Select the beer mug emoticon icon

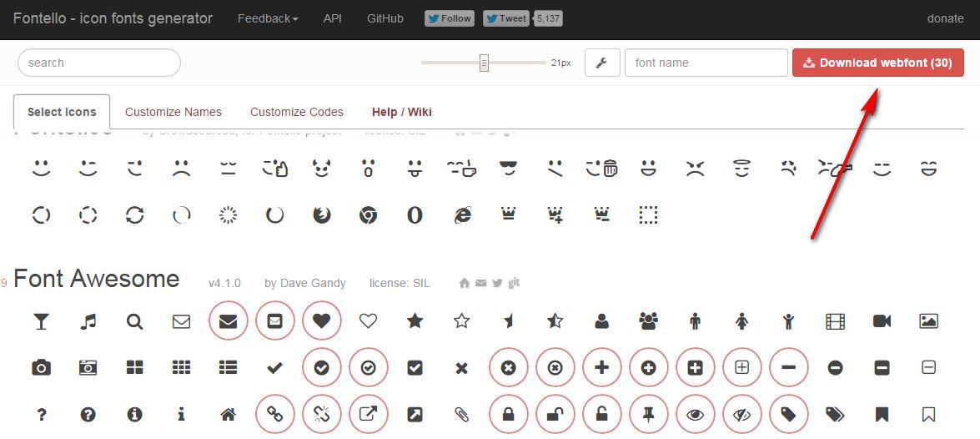[x=602, y=169]
